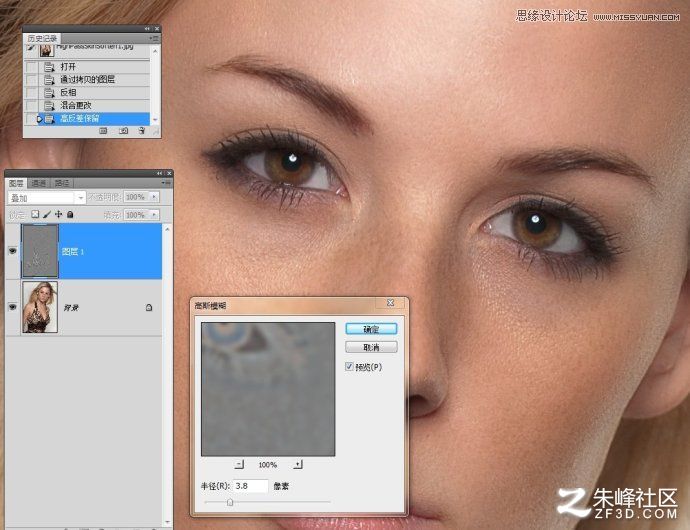
Task: Set history brush source box beside 打开
Action: point(31,67)
